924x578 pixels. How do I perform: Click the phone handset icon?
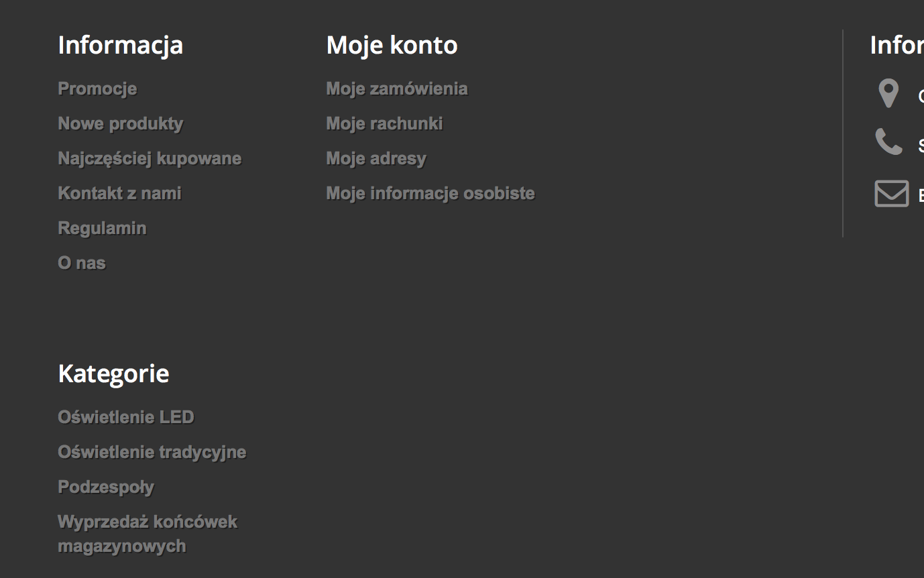pyautogui.click(x=889, y=142)
